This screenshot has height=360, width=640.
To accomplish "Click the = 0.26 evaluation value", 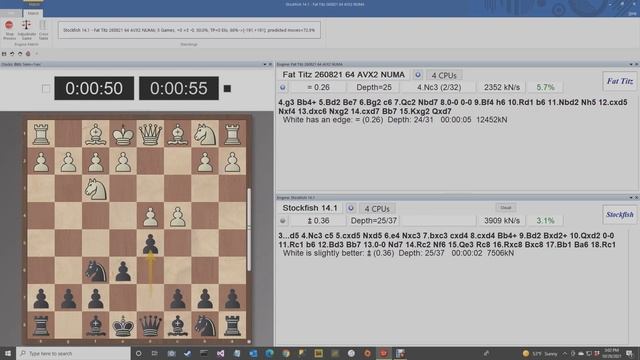I will [x=318, y=87].
